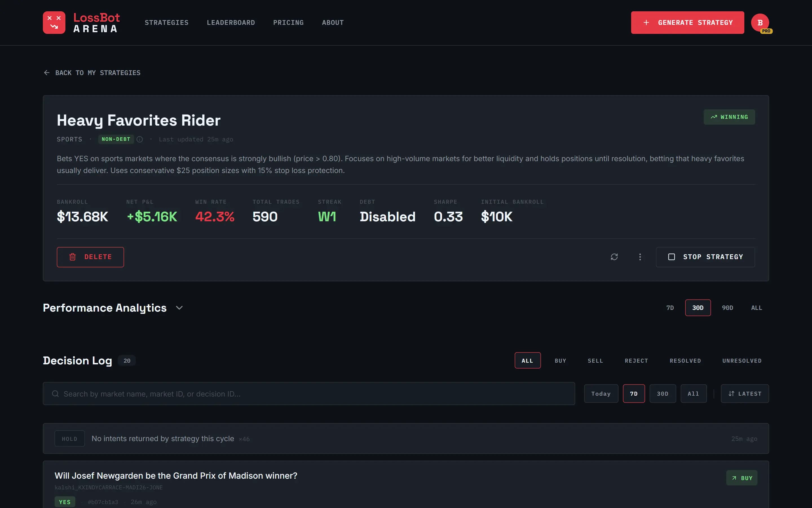This screenshot has height=508, width=812.
Task: Filter decision log by REJECT
Action: (x=636, y=360)
